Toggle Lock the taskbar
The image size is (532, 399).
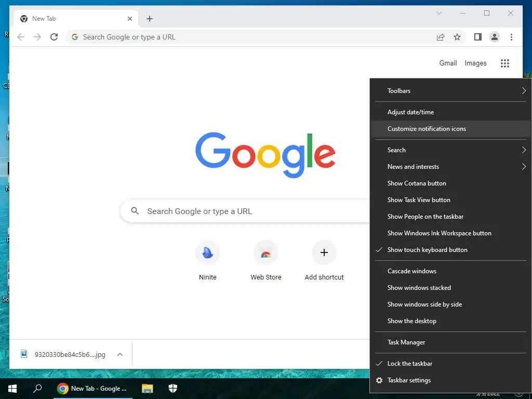[x=450, y=363]
